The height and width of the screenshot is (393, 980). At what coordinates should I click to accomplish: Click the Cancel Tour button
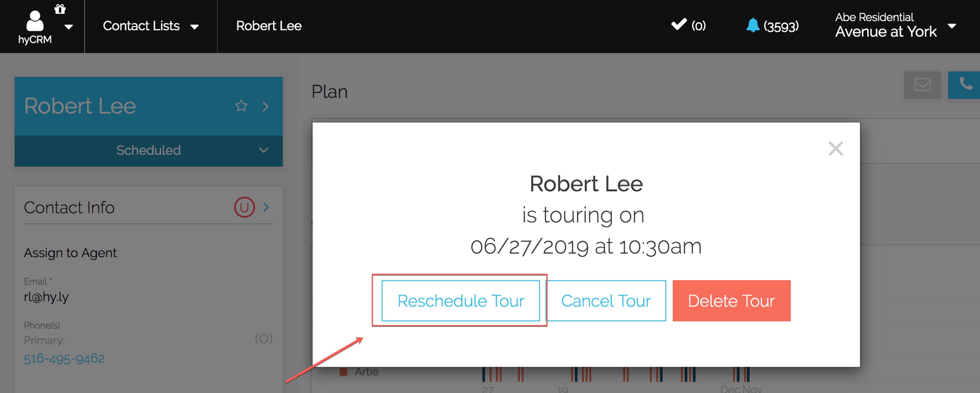click(606, 301)
